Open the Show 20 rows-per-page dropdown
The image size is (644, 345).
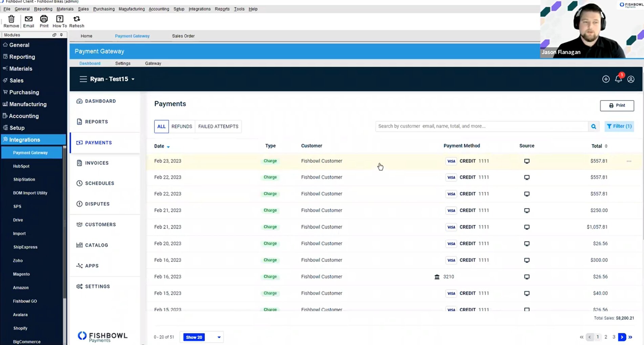pyautogui.click(x=219, y=337)
